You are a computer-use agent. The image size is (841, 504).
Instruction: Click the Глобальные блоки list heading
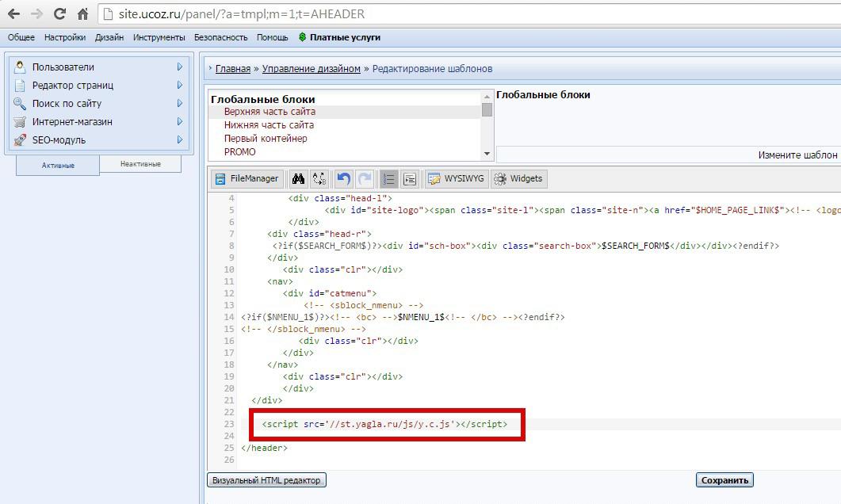coord(263,99)
